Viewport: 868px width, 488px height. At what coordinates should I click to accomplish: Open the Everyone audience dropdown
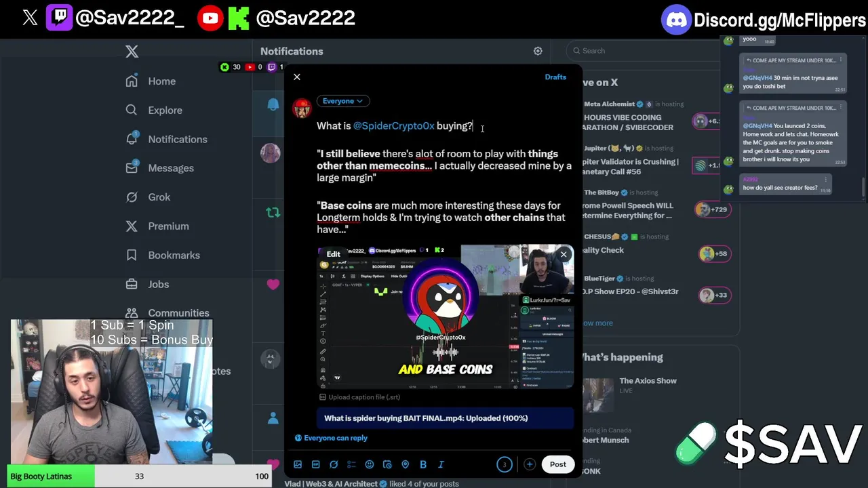pyautogui.click(x=342, y=101)
